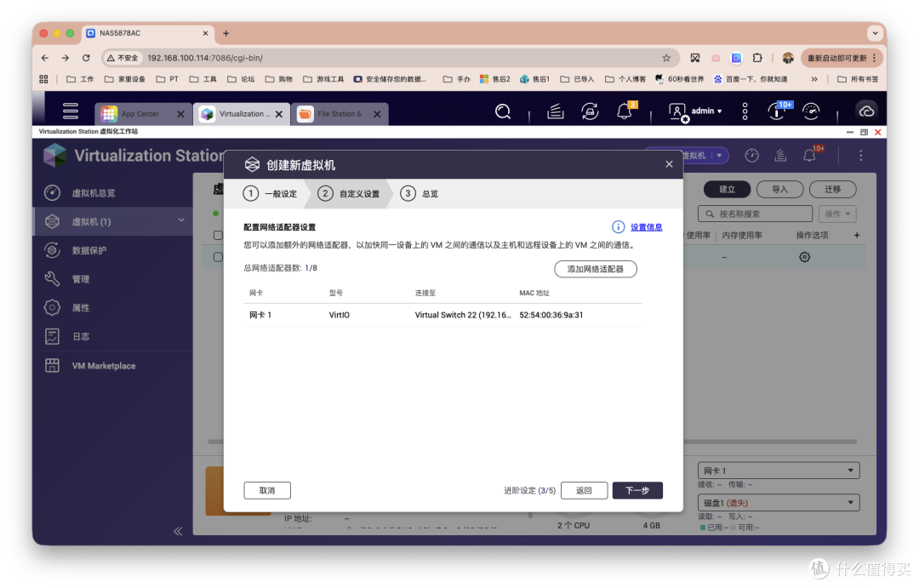Toggle the VM list header checkbox
919x588 pixels.
[x=218, y=235]
